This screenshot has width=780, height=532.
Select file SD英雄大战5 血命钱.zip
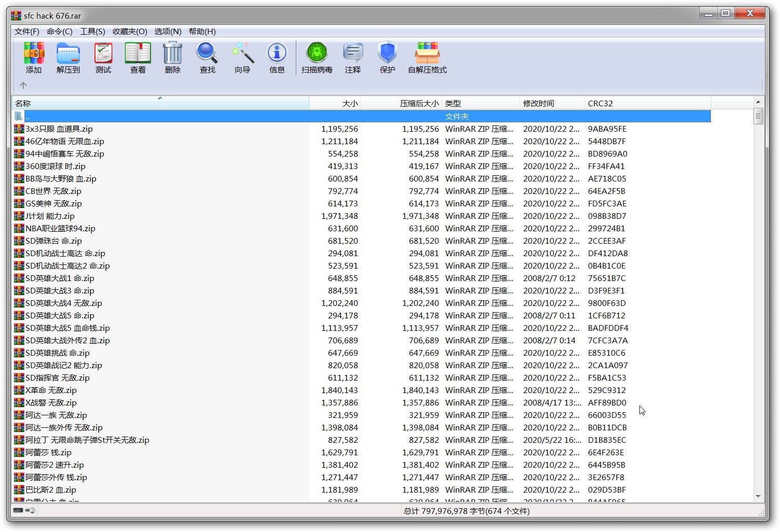click(x=67, y=328)
